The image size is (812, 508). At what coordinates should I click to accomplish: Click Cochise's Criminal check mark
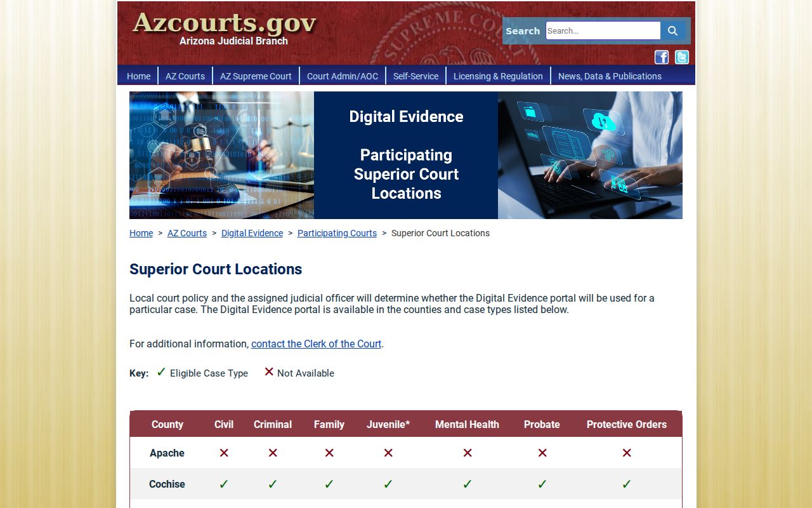pyautogui.click(x=273, y=484)
